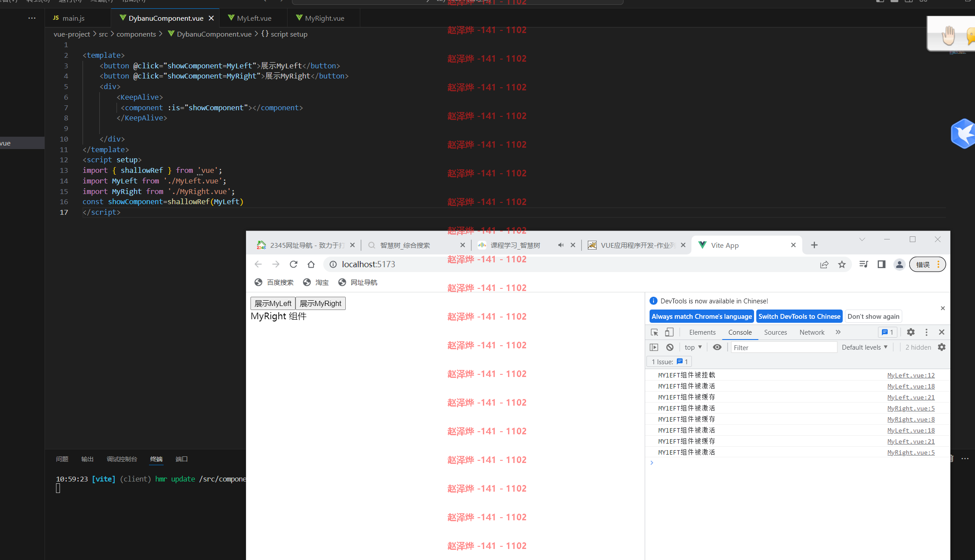Toggle the console sidebar

[x=654, y=347]
